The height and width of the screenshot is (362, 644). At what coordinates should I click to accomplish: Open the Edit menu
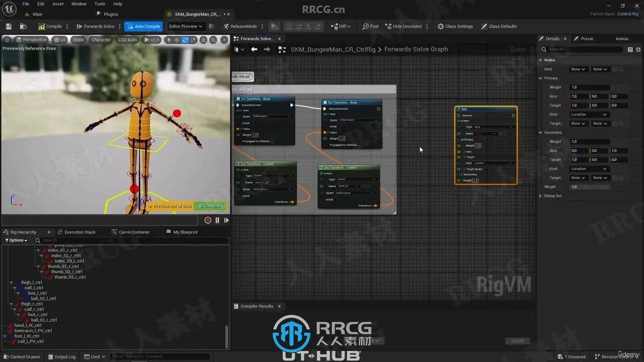pos(41,4)
